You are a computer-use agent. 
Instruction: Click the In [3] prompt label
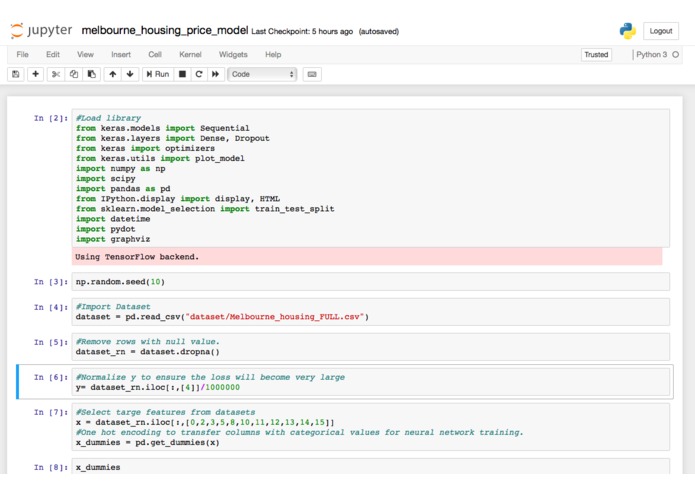[x=51, y=282]
